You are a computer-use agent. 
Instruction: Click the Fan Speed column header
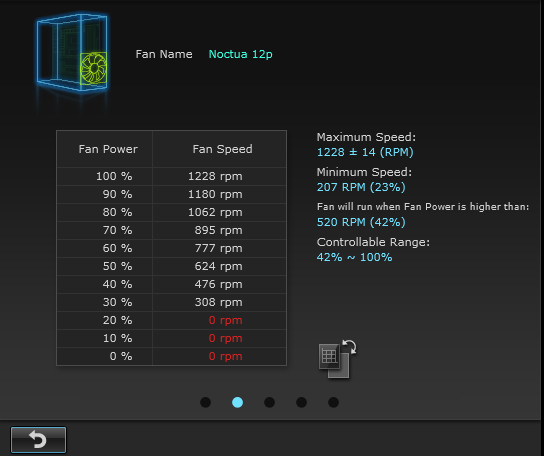tap(222, 149)
